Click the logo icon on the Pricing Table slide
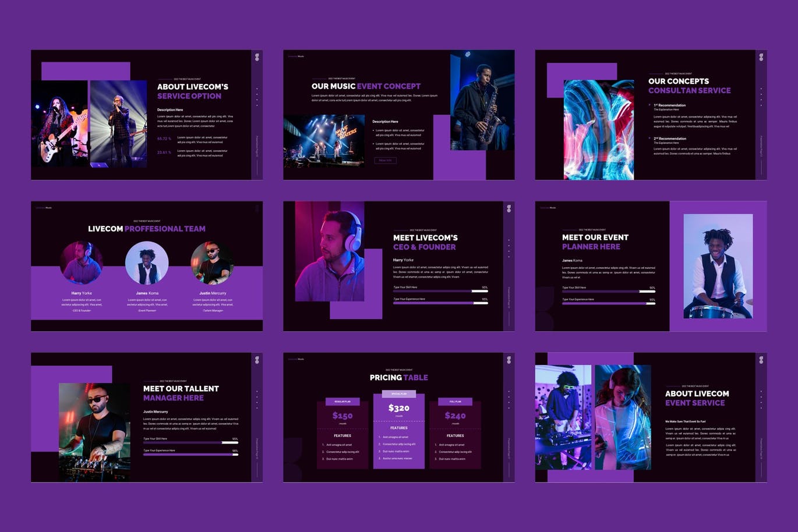798x532 pixels. [509, 360]
